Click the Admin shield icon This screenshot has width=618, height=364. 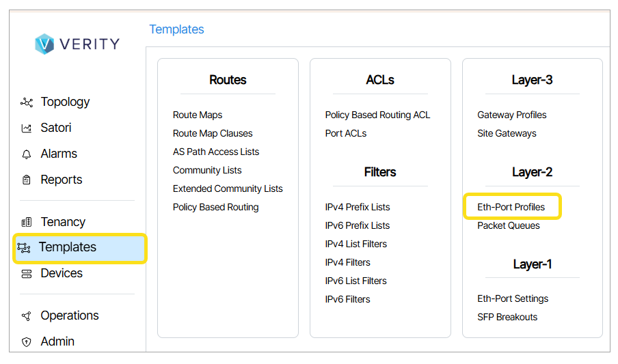coord(27,342)
